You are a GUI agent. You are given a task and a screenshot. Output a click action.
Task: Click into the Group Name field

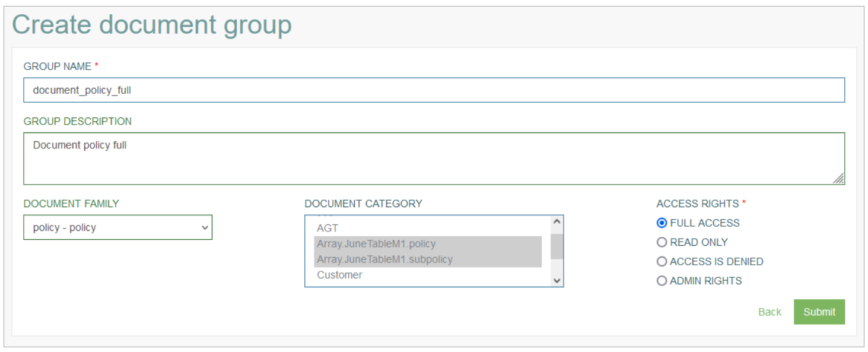pos(434,90)
